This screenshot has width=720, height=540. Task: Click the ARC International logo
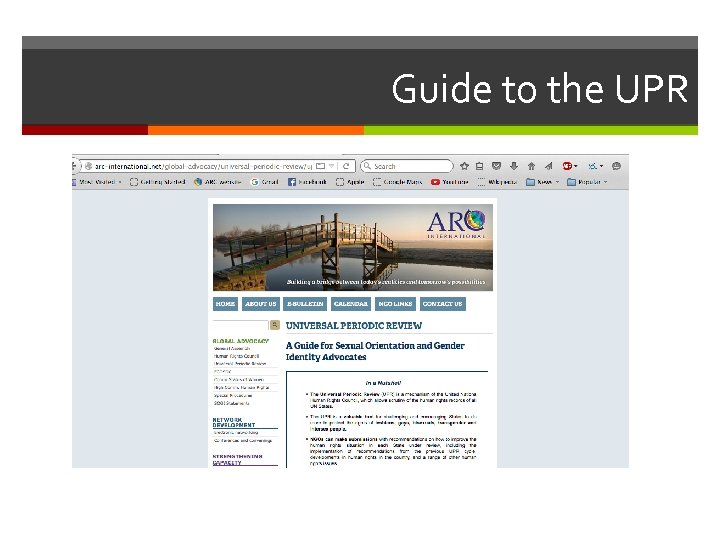456,224
